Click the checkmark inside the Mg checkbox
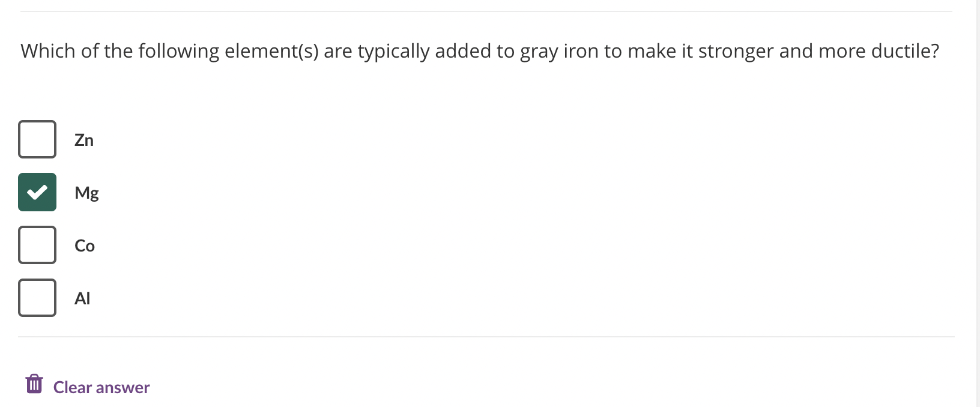This screenshot has height=407, width=980. click(x=37, y=192)
